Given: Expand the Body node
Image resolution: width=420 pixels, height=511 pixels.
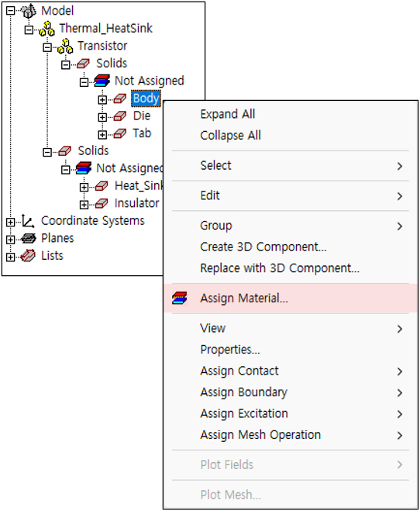Looking at the screenshot, I should [x=102, y=99].
